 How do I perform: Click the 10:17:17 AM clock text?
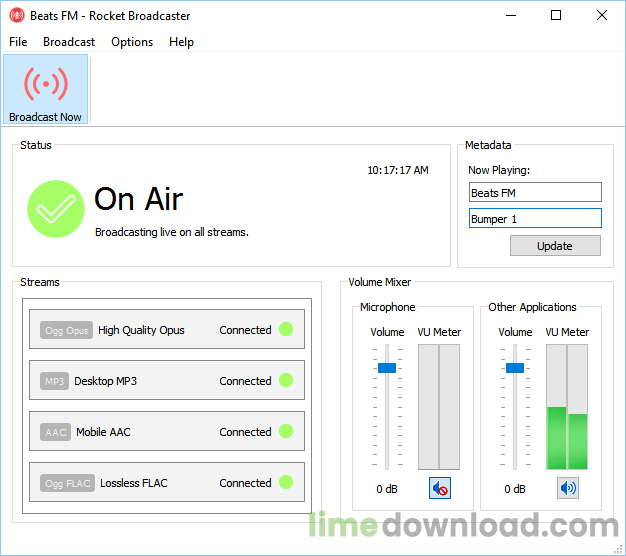(x=398, y=170)
